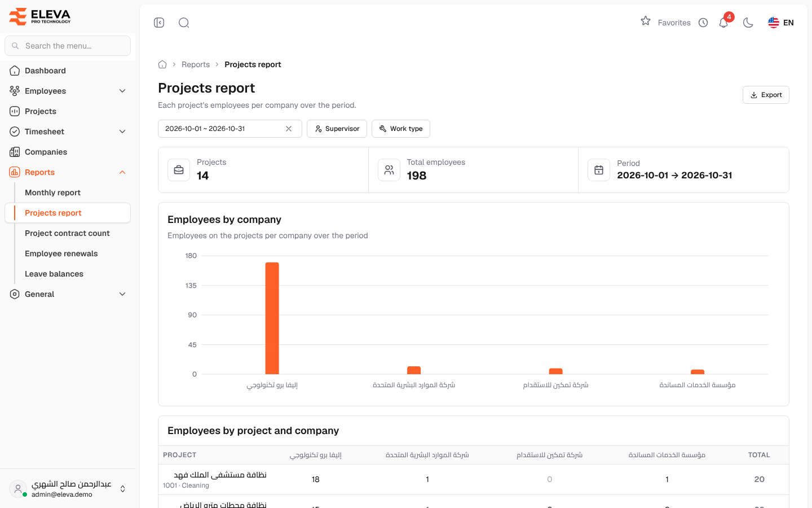Focus the Search the menu field
This screenshot has height=508, width=812.
click(x=68, y=46)
